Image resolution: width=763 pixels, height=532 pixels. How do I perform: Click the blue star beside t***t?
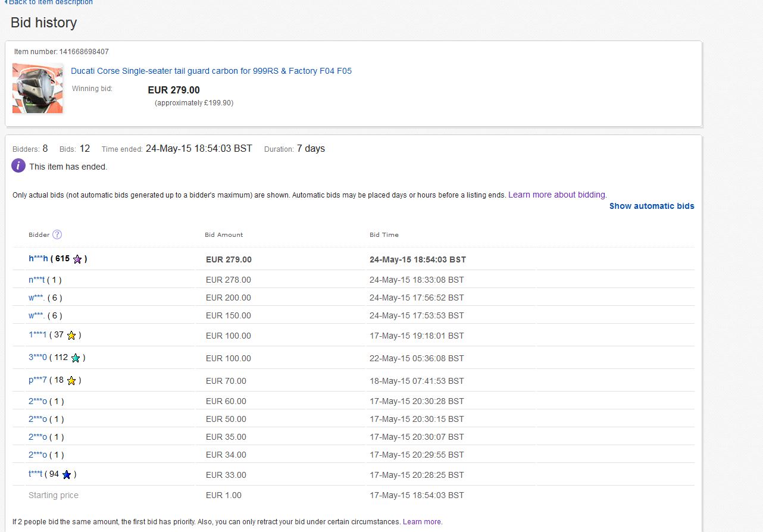tap(67, 475)
